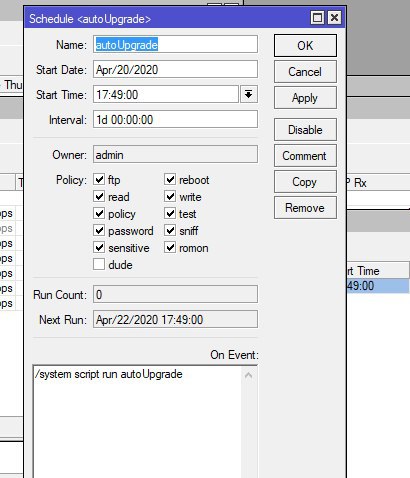Screen dimensions: 410x478
Task: Open the Start Time dropdown arrow
Action: tap(249, 94)
